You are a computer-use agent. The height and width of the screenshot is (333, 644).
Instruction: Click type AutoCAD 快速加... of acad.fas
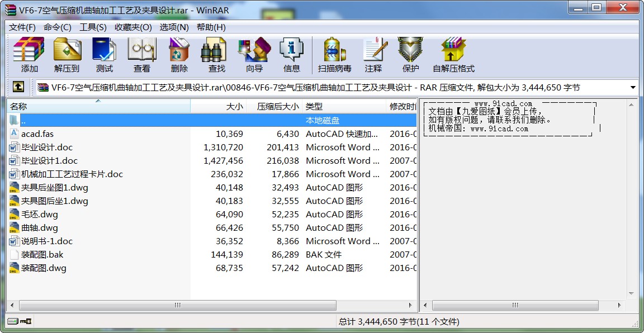pos(342,134)
